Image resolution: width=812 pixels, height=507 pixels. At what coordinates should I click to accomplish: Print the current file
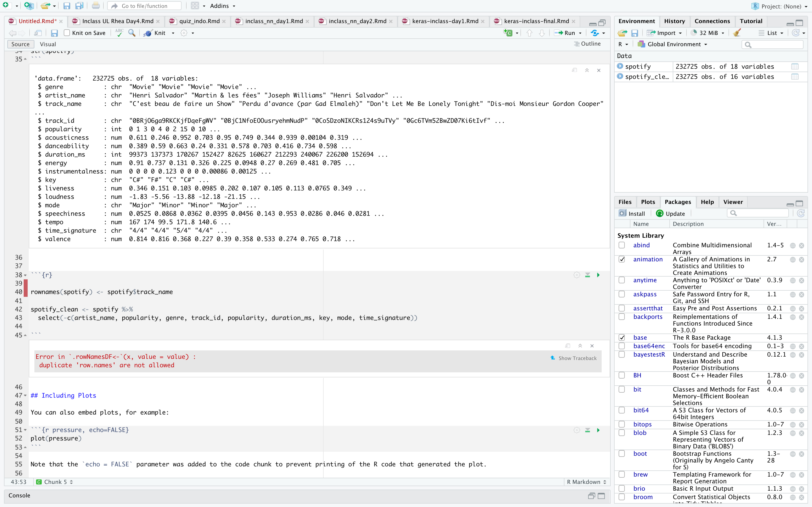pyautogui.click(x=96, y=5)
